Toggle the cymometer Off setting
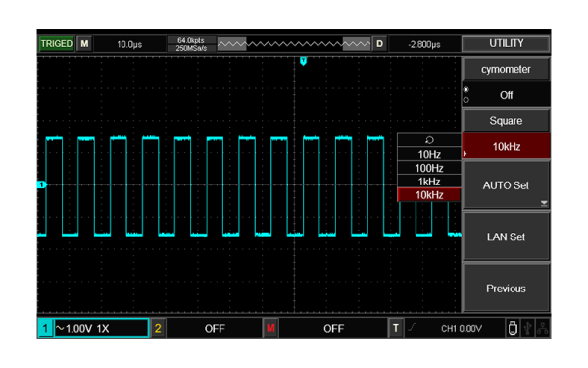 point(506,95)
